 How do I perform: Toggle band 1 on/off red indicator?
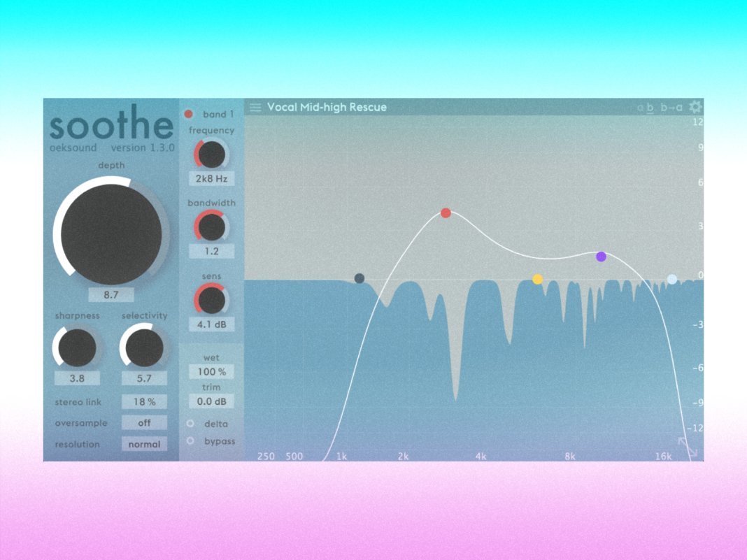click(x=189, y=114)
